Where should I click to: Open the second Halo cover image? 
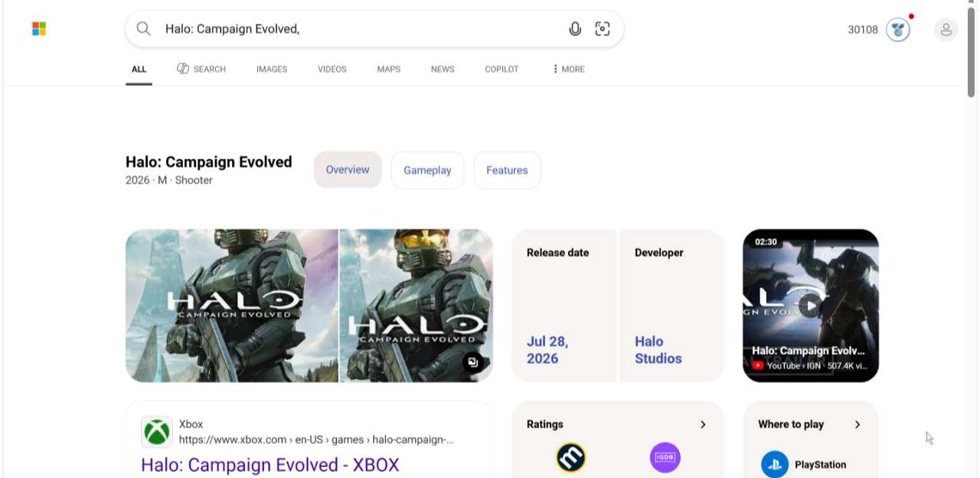(416, 306)
